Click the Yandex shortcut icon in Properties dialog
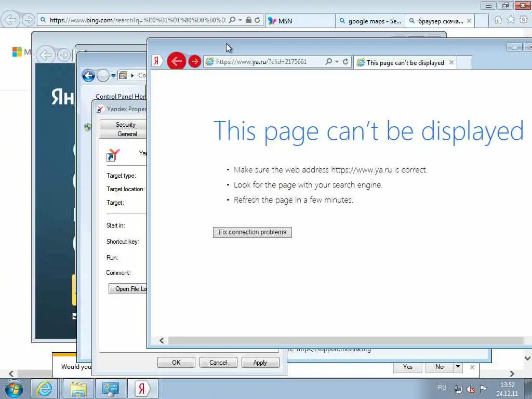 113,155
